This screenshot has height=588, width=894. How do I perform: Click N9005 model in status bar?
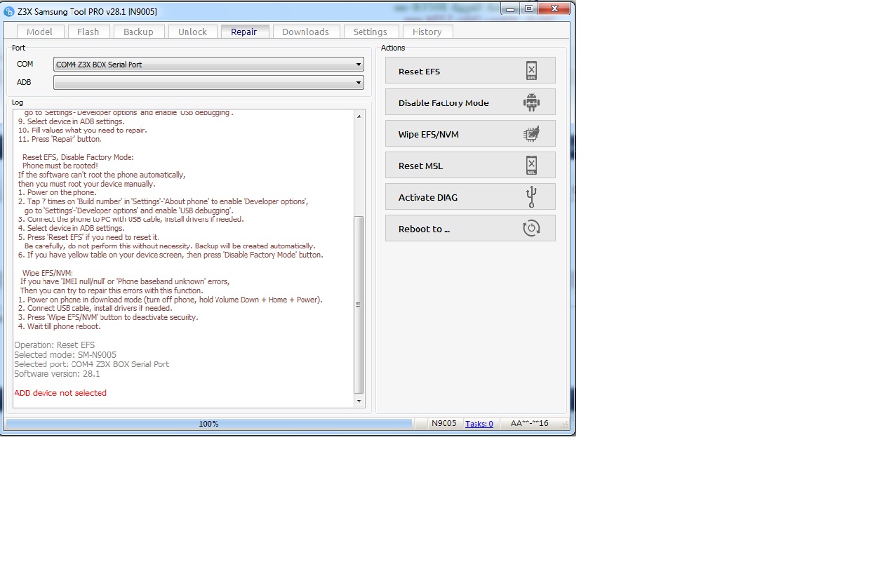pos(443,423)
